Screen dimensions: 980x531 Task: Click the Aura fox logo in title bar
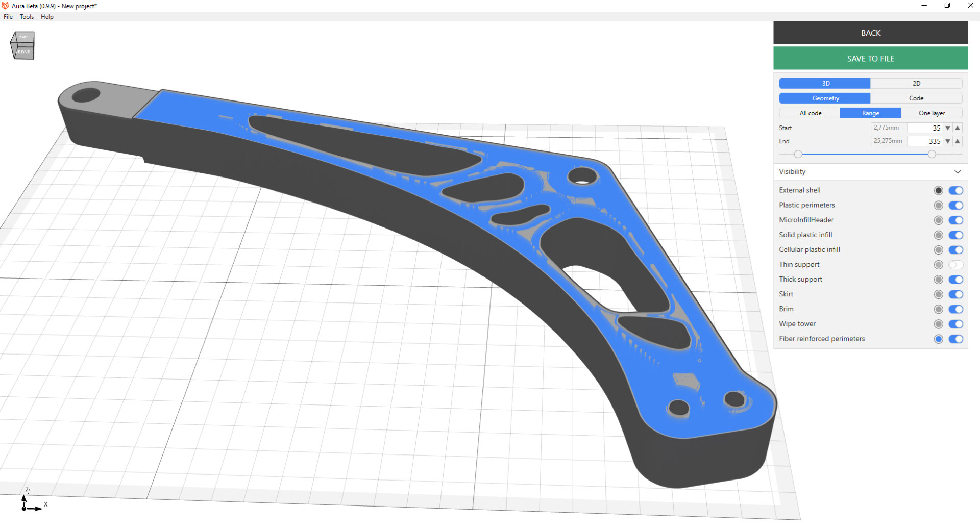point(5,6)
